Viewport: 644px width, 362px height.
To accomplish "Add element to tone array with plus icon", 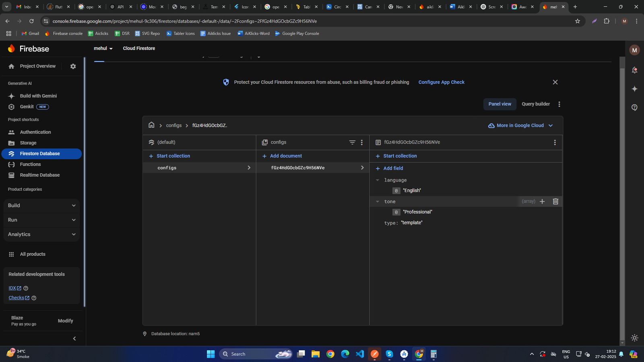I will tap(542, 202).
